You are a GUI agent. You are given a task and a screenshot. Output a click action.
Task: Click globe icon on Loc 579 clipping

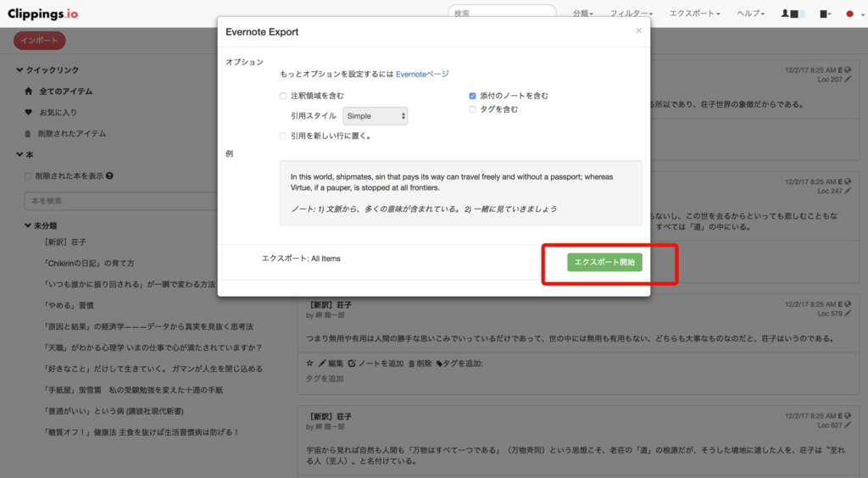[x=848, y=303]
